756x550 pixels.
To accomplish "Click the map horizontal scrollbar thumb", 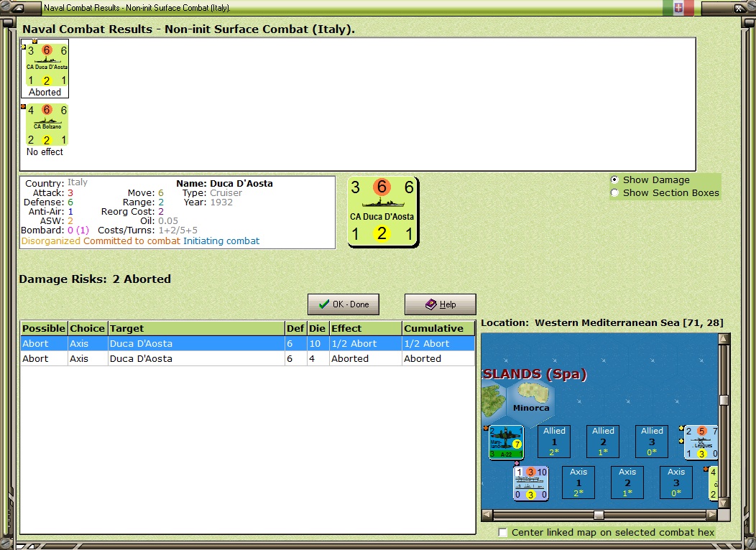I will coord(599,515).
